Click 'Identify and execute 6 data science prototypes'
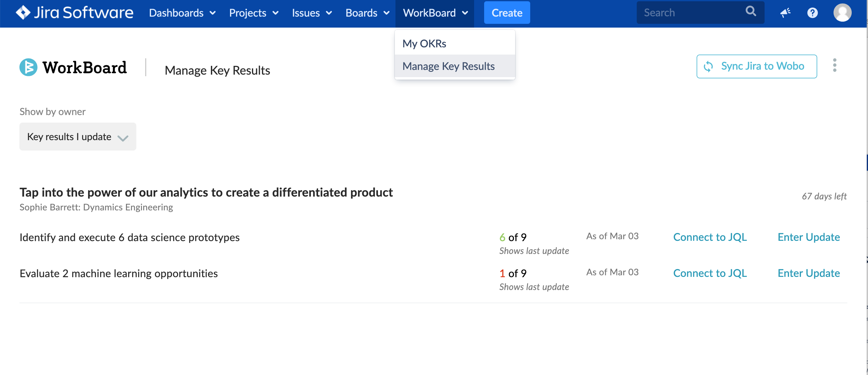868x375 pixels. click(129, 237)
